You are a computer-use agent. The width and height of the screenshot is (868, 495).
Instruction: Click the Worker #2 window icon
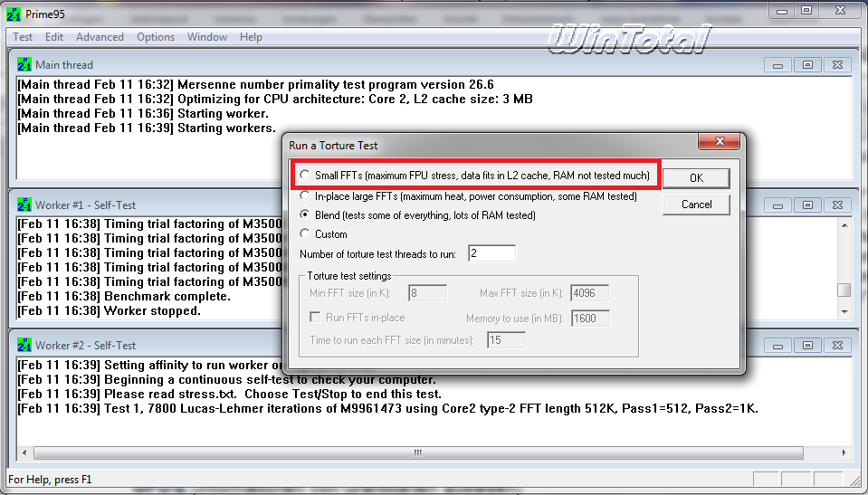[24, 345]
